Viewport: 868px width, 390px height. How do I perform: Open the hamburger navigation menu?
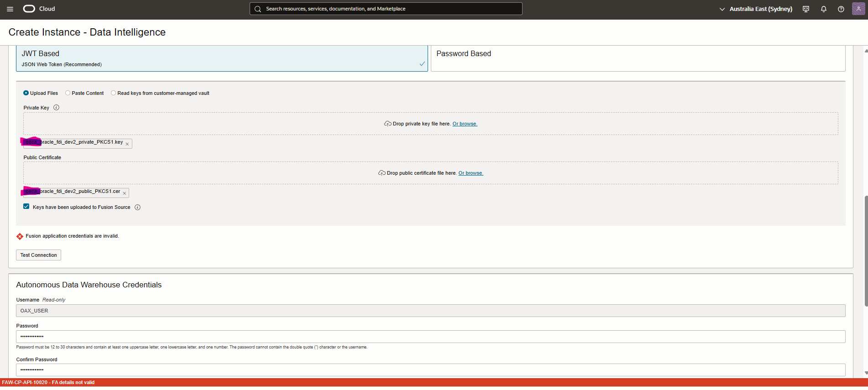(x=10, y=9)
